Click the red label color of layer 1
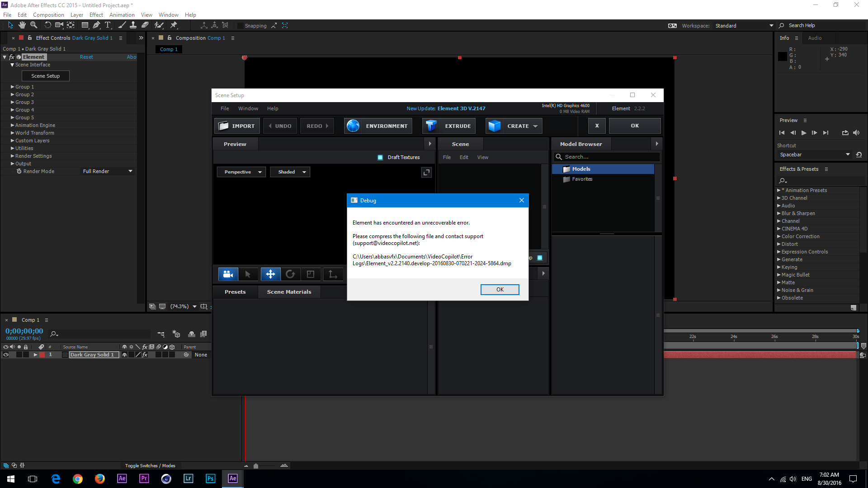The width and height of the screenshot is (868, 488). pyautogui.click(x=42, y=355)
